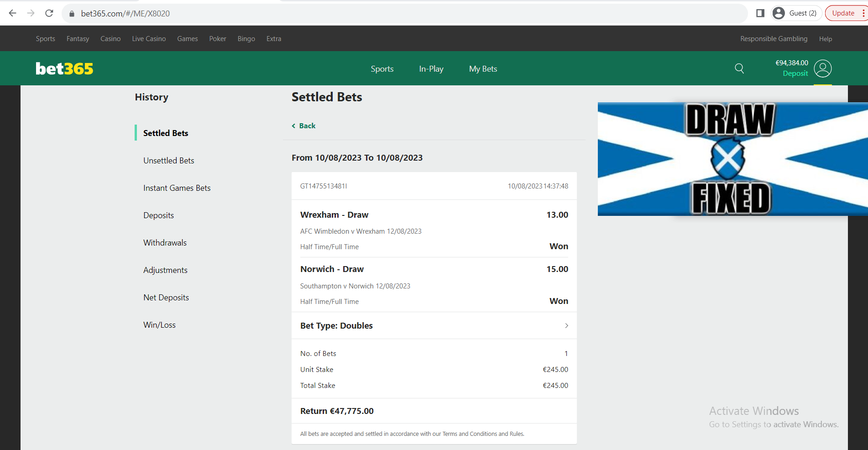Click the browser menu dots icon
This screenshot has height=450, width=868.
point(864,13)
